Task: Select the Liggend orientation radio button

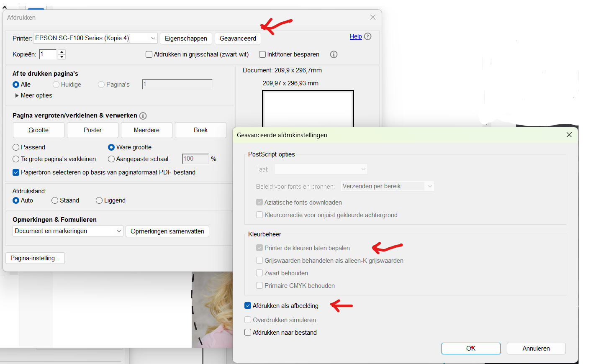Action: coord(99,200)
